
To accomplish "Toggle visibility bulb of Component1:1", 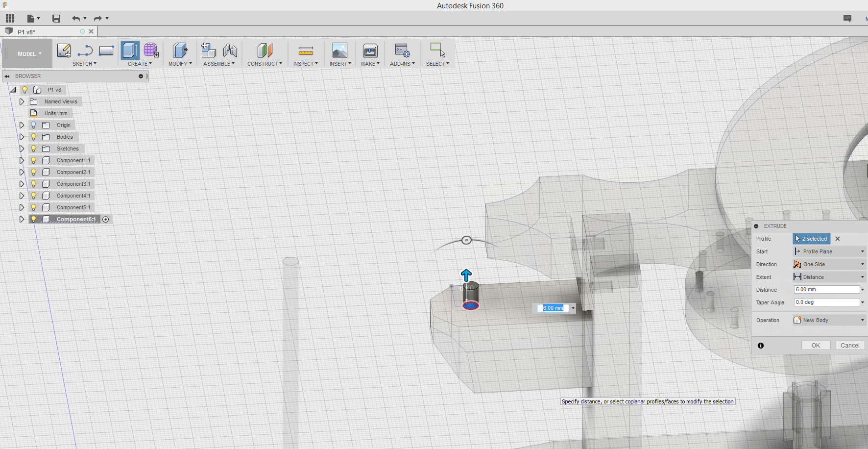I will tap(33, 160).
